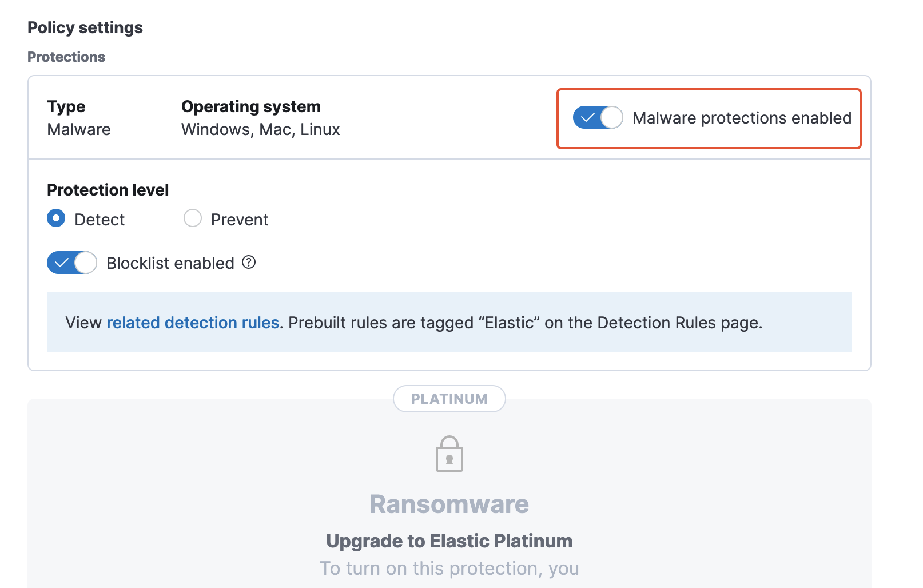Click the Protections subheading

click(x=66, y=57)
